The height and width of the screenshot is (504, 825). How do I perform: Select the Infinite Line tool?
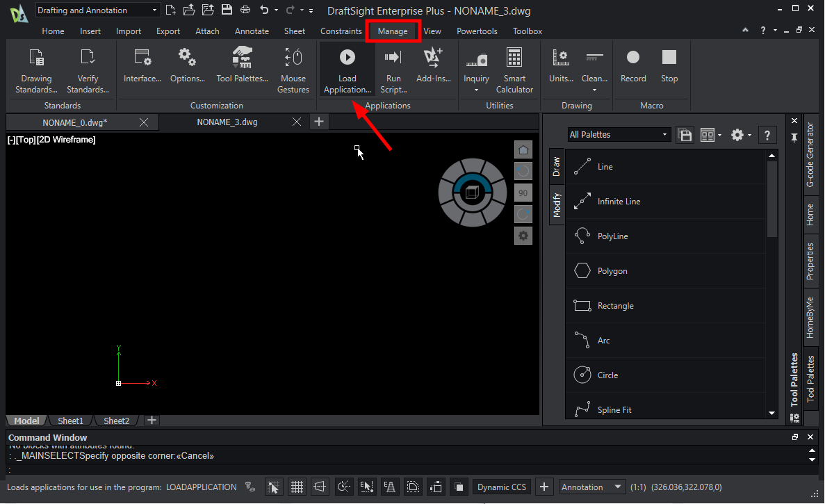pos(666,202)
